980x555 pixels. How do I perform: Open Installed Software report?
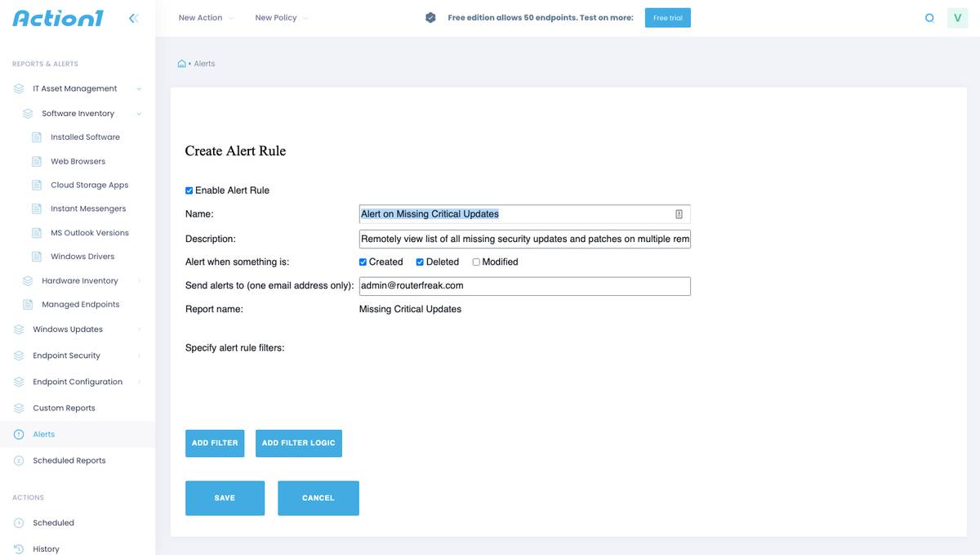pos(85,137)
